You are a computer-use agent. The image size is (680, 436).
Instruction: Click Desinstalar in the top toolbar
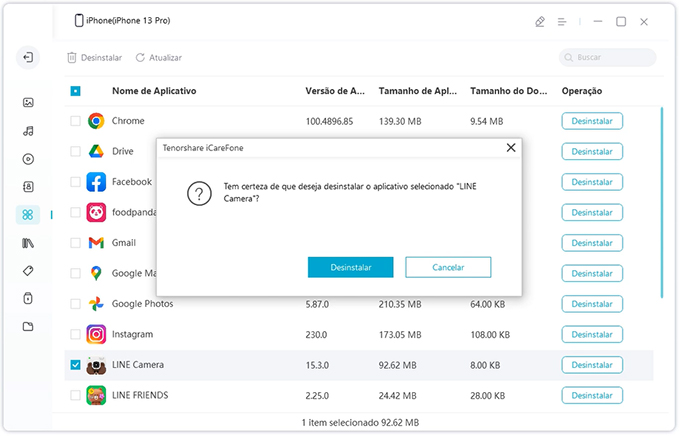[95, 58]
